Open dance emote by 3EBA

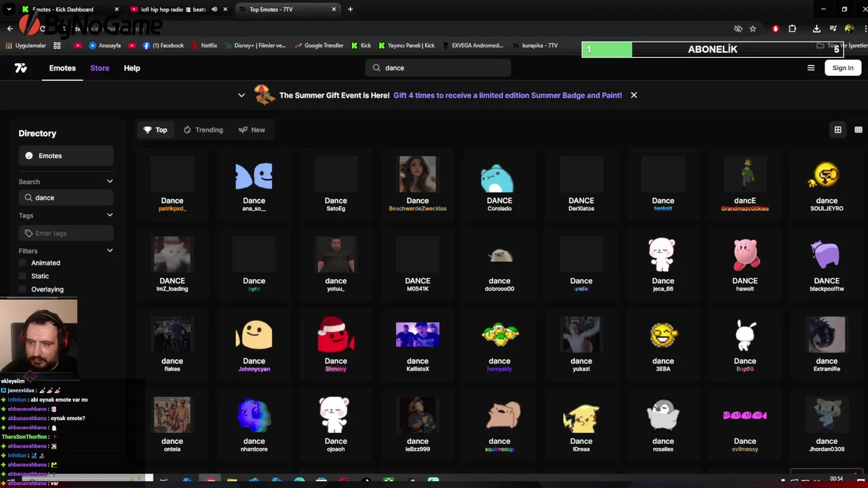[663, 344]
